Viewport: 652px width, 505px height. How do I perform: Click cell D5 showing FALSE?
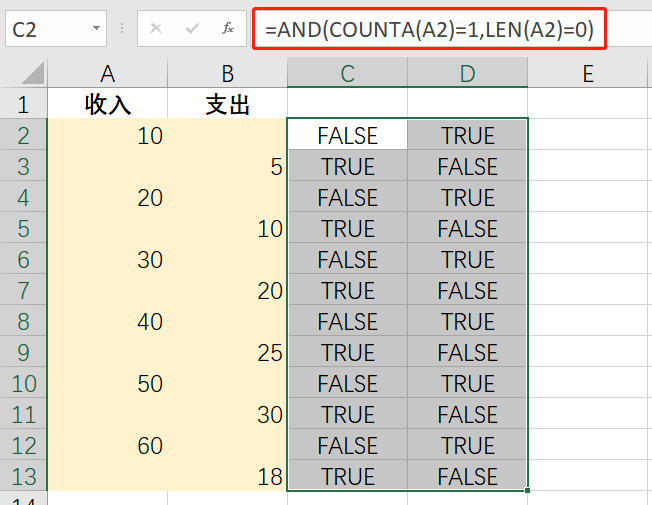click(467, 228)
